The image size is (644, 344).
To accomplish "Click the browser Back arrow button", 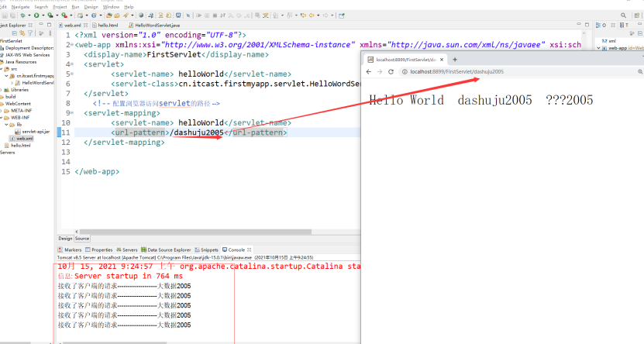I will click(x=368, y=72).
